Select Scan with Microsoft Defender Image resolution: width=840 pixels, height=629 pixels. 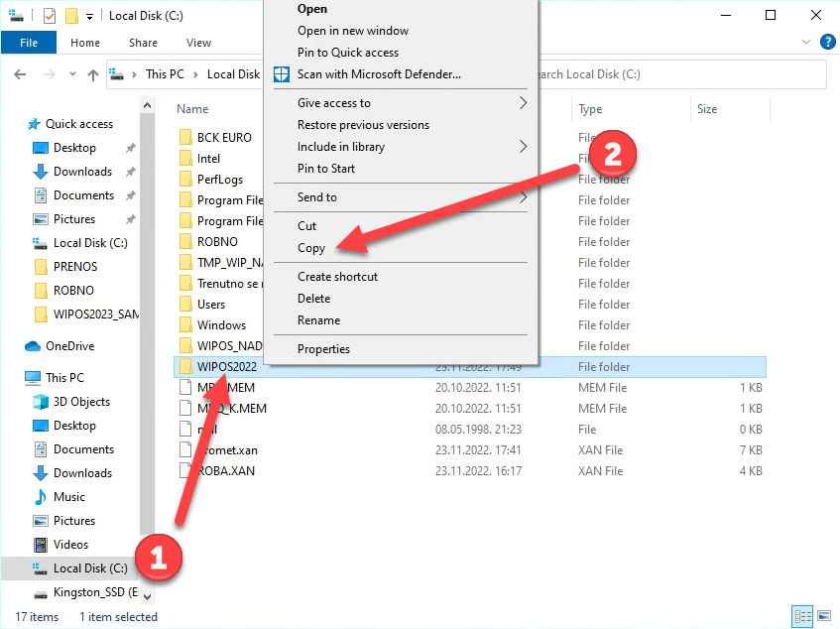(x=379, y=74)
